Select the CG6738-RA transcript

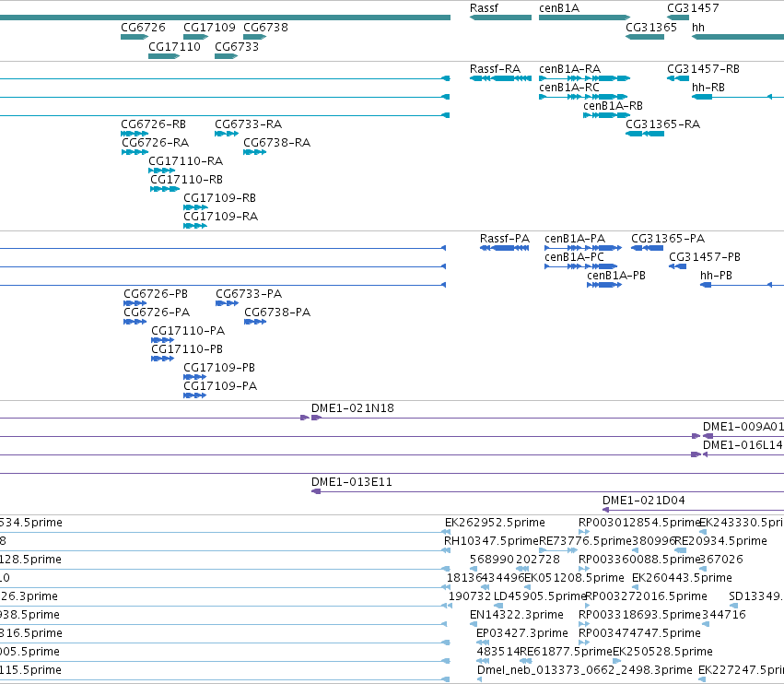[x=254, y=152]
